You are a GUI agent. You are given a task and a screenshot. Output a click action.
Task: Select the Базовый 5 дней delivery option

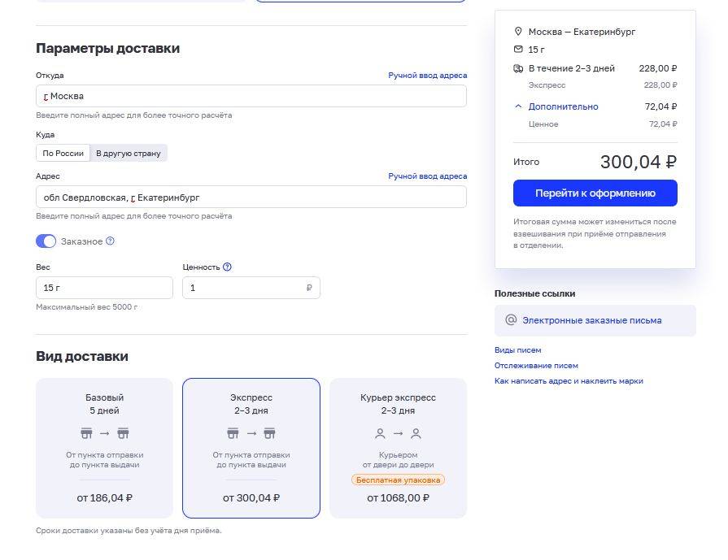104,447
